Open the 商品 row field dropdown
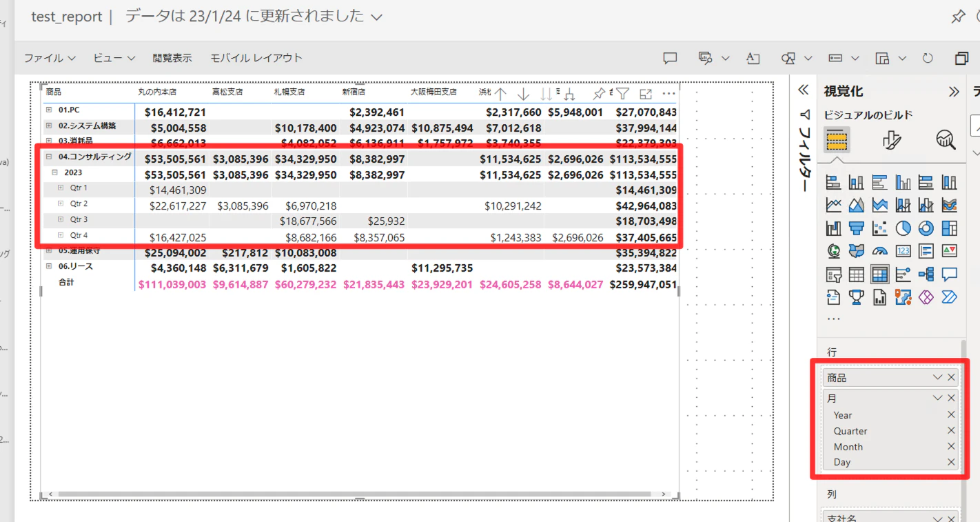Viewport: 980px width, 522px height. tap(937, 377)
